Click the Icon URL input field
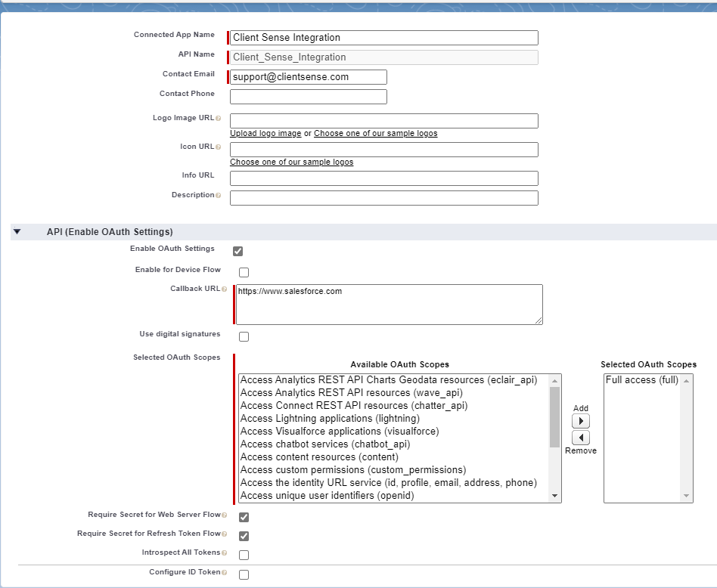This screenshot has width=717, height=588. [x=384, y=150]
